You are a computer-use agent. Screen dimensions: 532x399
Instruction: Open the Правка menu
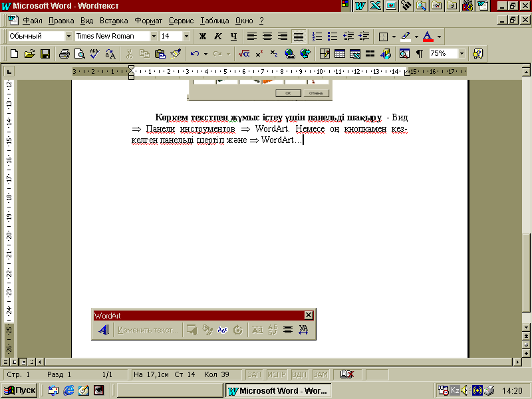click(x=61, y=21)
